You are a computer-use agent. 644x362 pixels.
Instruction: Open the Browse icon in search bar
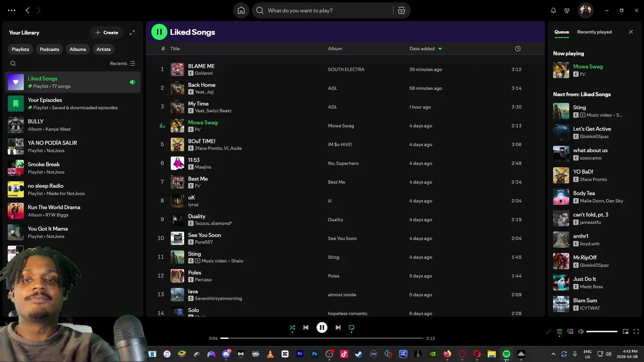[401, 11]
